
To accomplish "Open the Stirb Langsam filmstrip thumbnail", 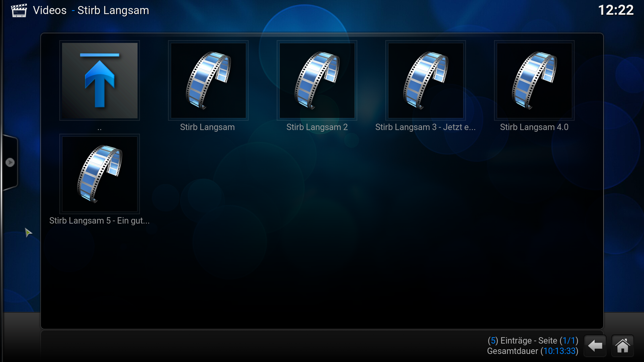I will 208,80.
